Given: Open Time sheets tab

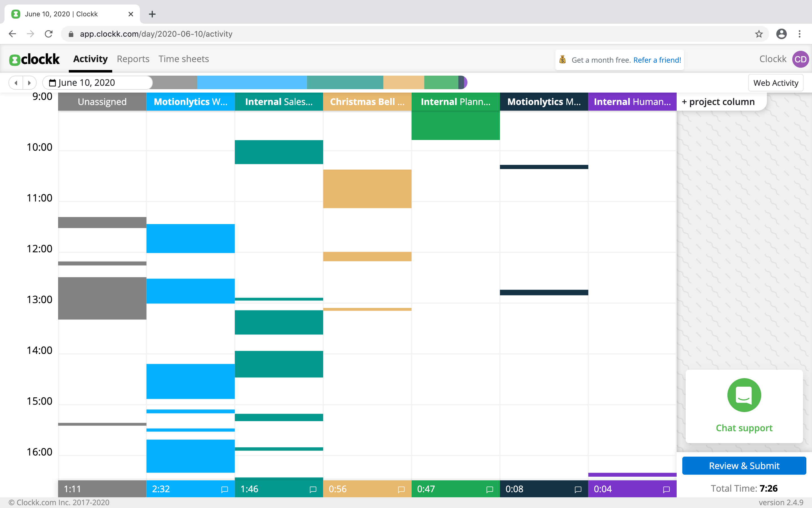Looking at the screenshot, I should coord(184,59).
